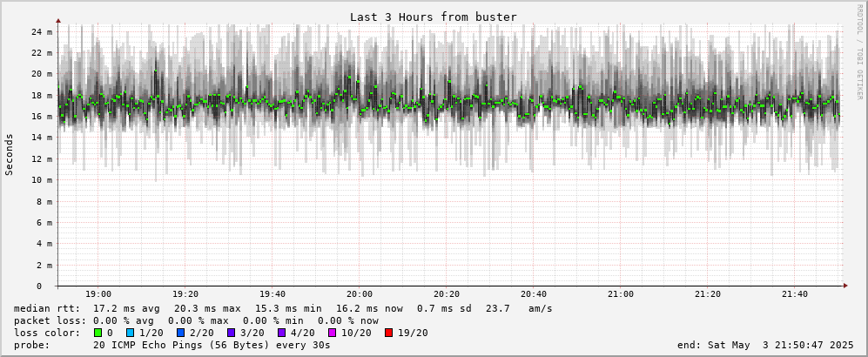Click the red 19/20 loss color swatch
Viewport: 868px width, 357px height.
[x=388, y=333]
